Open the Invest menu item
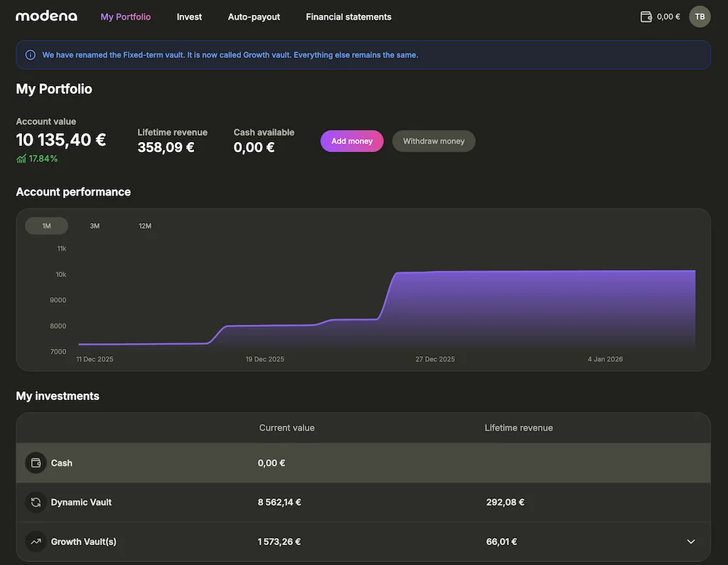This screenshot has width=728, height=565. [189, 16]
